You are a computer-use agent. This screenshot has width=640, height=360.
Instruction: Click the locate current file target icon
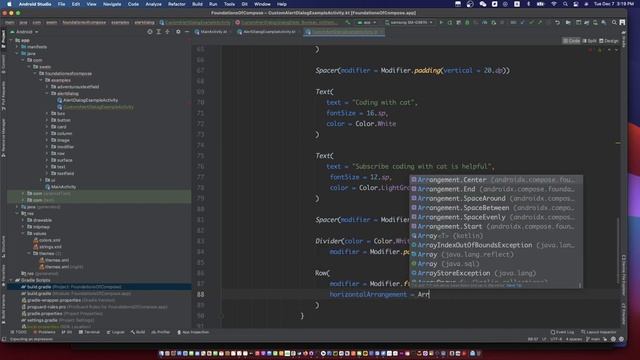(150, 32)
